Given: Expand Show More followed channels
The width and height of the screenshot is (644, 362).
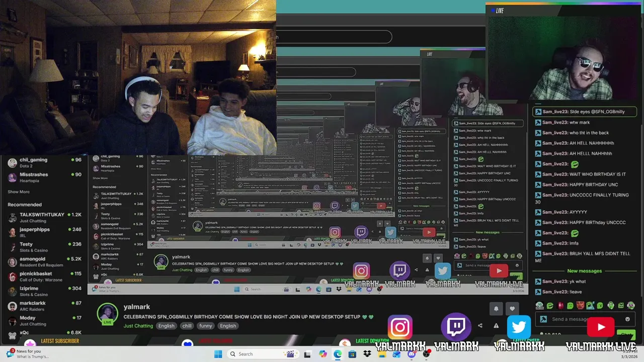Looking at the screenshot, I should click(19, 192).
